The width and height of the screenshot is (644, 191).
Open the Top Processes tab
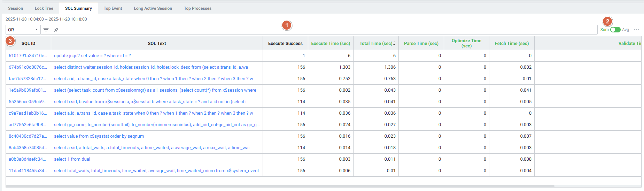point(197,8)
